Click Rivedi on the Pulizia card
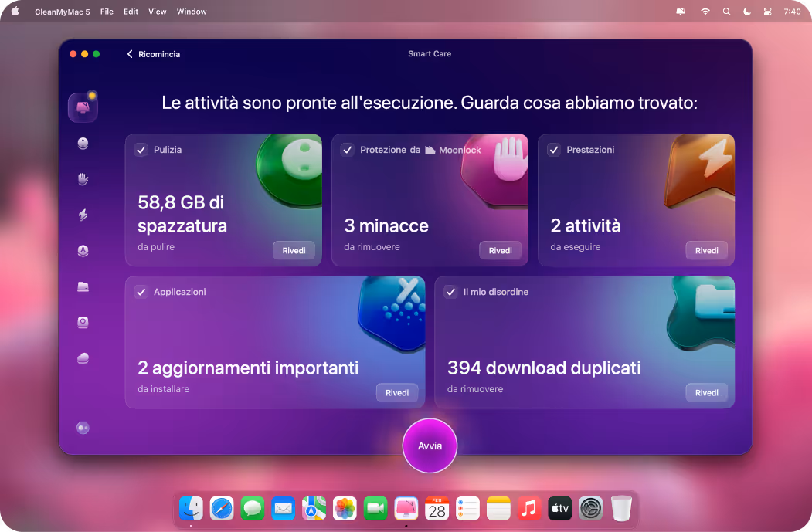 click(294, 250)
